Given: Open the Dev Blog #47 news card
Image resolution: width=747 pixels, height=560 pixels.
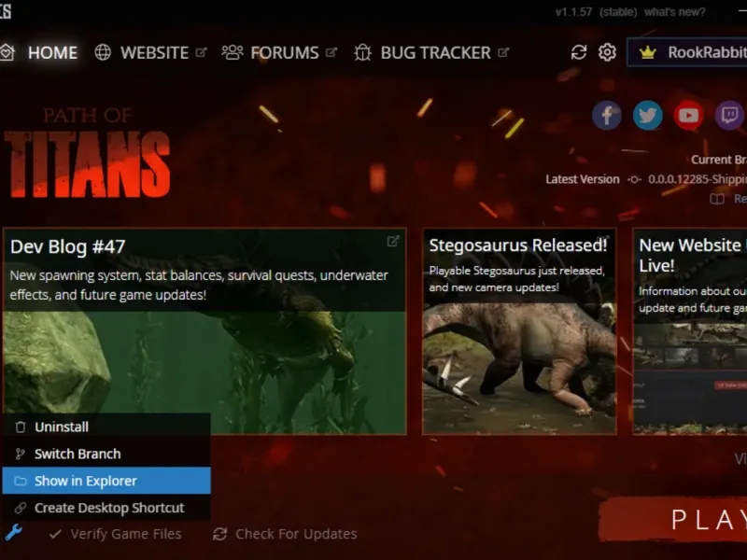Looking at the screenshot, I should pos(204,331).
